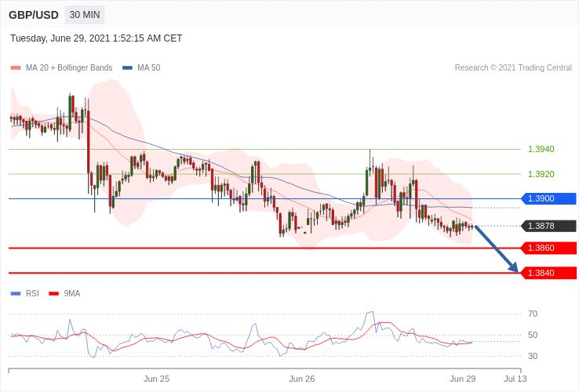
Task: Click the RSI blue legend swatch
Action: pyautogui.click(x=16, y=294)
